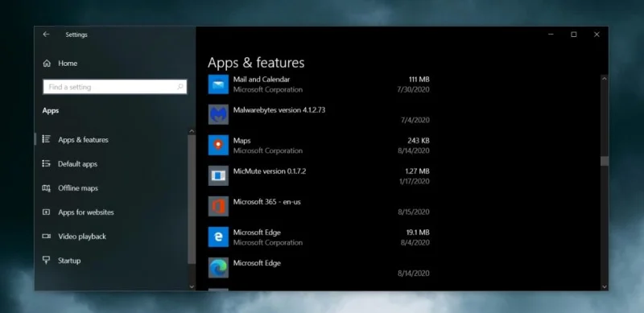
Task: Click the new Microsoft Edge 8/14/2020 icon
Action: coord(218,268)
